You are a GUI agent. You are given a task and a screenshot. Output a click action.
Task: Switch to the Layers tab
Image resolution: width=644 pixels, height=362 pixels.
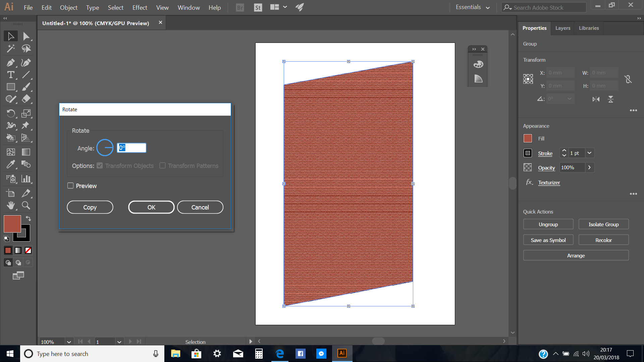tap(562, 28)
